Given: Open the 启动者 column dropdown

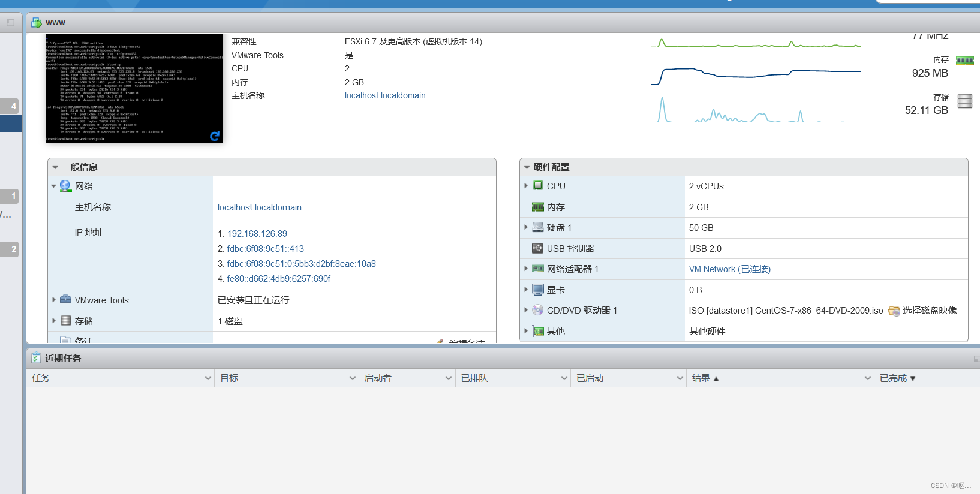Looking at the screenshot, I should point(449,378).
